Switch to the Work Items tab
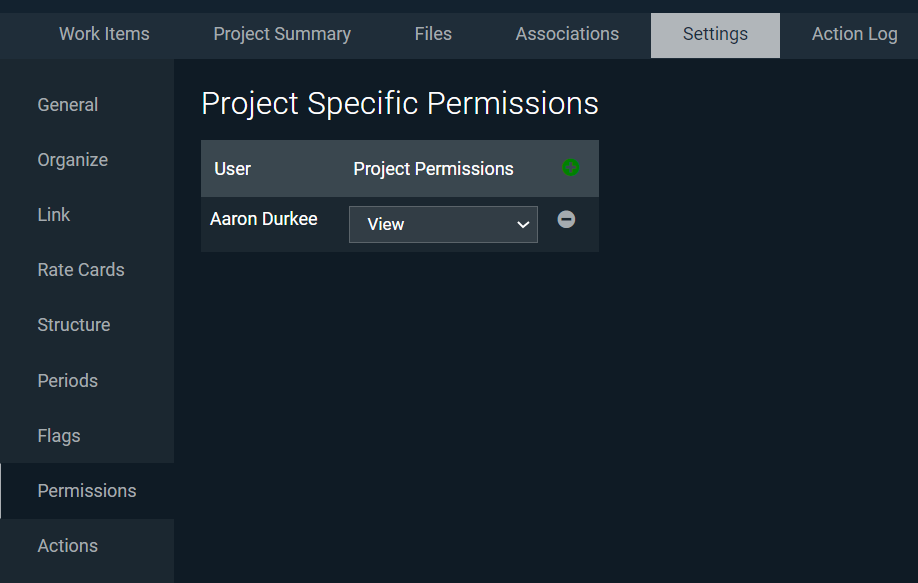The width and height of the screenshot is (918, 583). tap(104, 34)
